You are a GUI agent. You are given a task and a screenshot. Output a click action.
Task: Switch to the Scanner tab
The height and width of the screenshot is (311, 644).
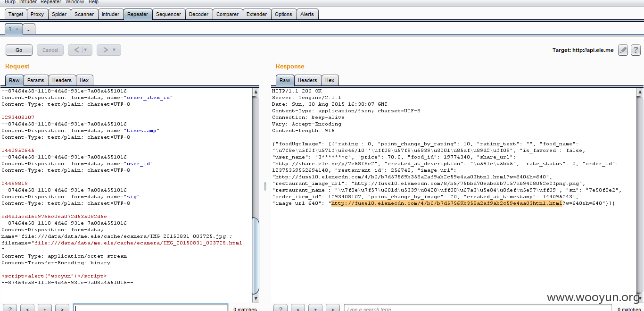84,14
